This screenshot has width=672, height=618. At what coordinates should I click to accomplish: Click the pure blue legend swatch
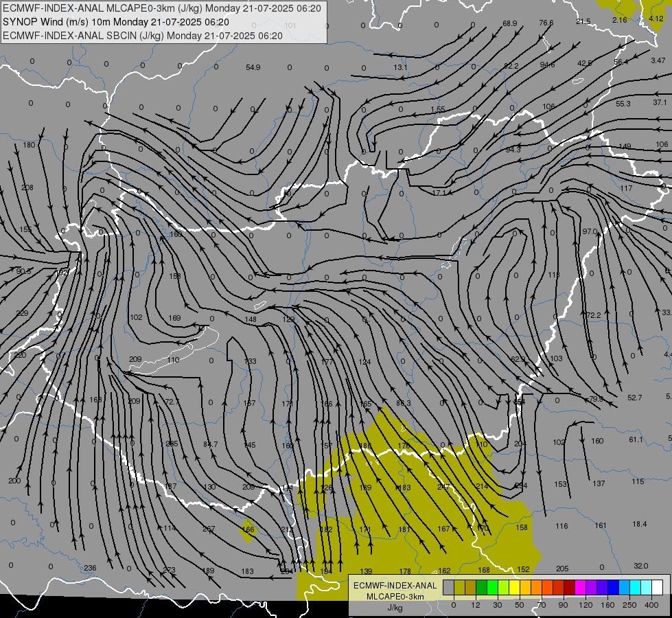pyautogui.click(x=613, y=587)
